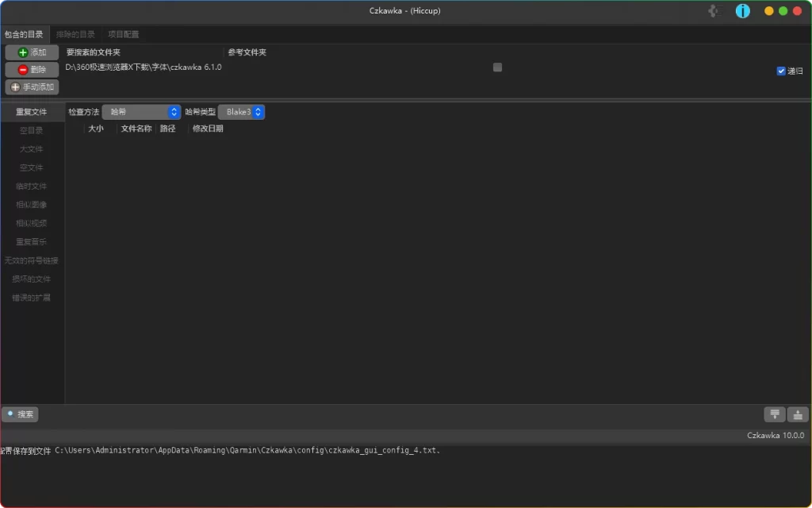Click the 手动添加 manual add button
Viewport: 812px width, 508px height.
[31, 87]
